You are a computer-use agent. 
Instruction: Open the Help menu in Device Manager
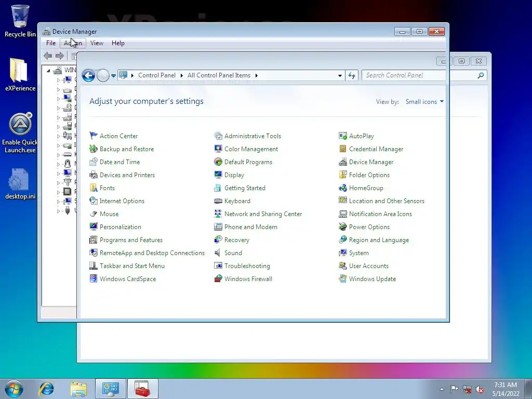118,43
